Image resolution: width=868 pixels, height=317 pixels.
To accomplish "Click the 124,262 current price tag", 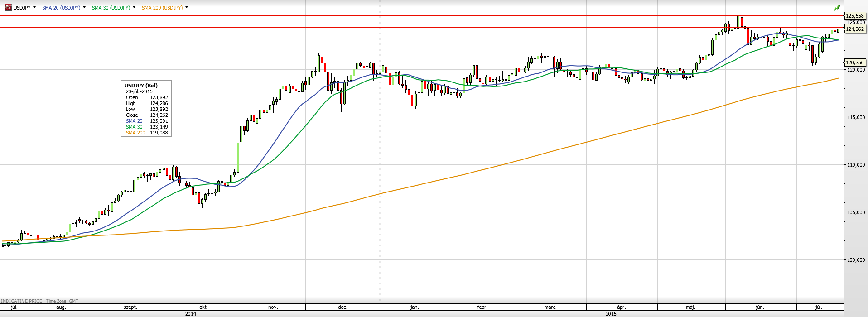I will (x=855, y=29).
